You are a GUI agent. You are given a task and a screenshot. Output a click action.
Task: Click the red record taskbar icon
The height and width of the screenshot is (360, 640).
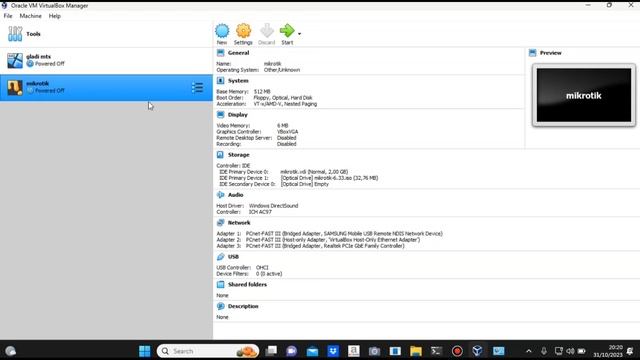coord(457,351)
